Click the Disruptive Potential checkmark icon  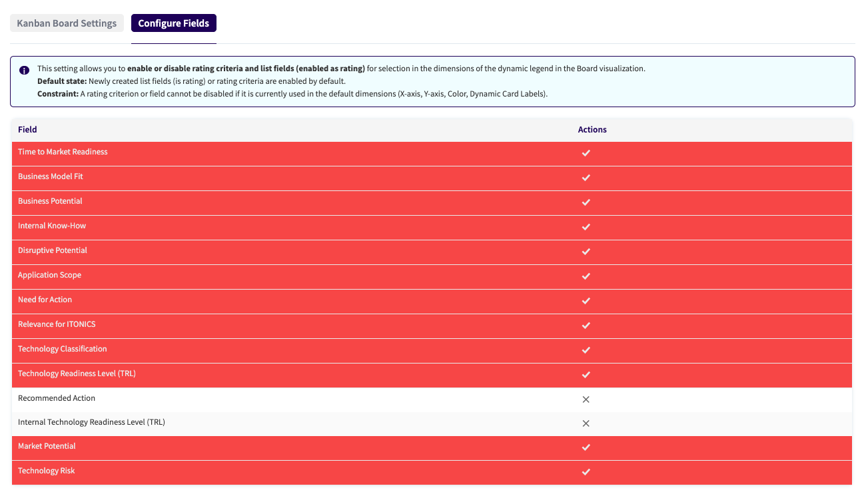click(x=586, y=252)
